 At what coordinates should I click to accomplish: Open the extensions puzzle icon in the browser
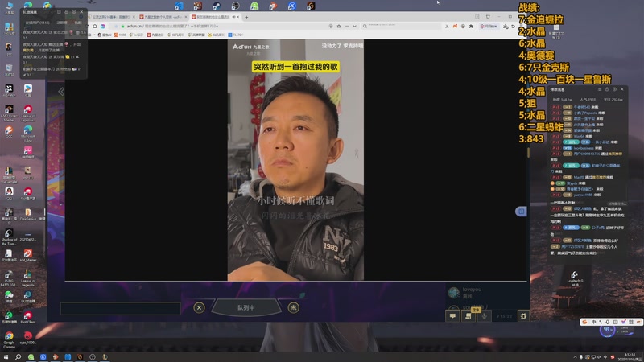click(471, 26)
